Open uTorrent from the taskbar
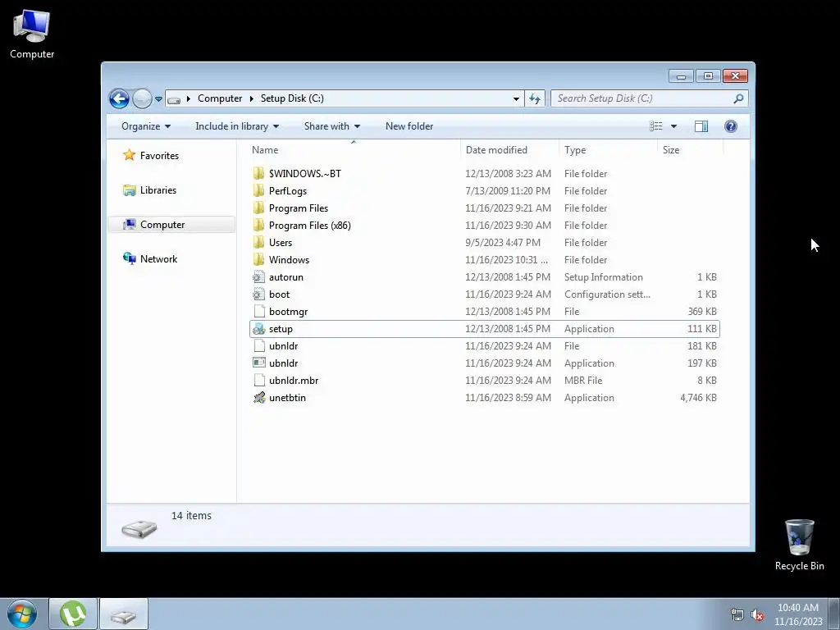 click(x=73, y=614)
